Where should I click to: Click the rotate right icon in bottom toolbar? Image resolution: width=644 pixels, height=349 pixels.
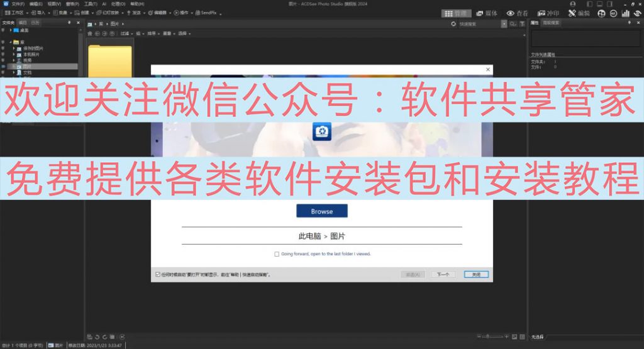(x=105, y=336)
